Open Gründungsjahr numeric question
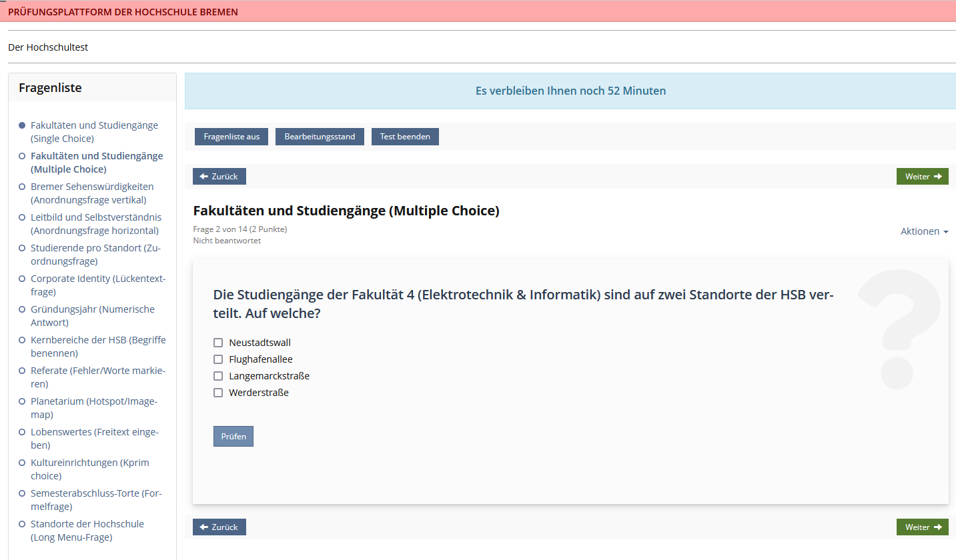 click(93, 316)
